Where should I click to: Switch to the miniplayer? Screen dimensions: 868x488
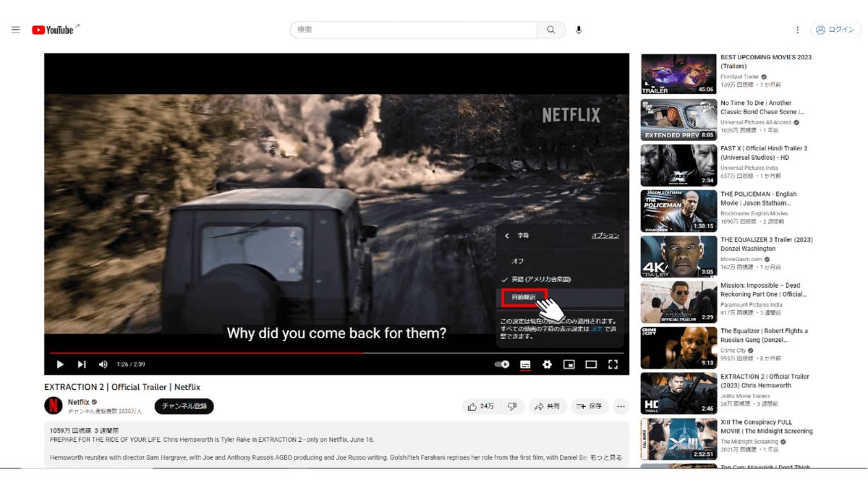(569, 364)
